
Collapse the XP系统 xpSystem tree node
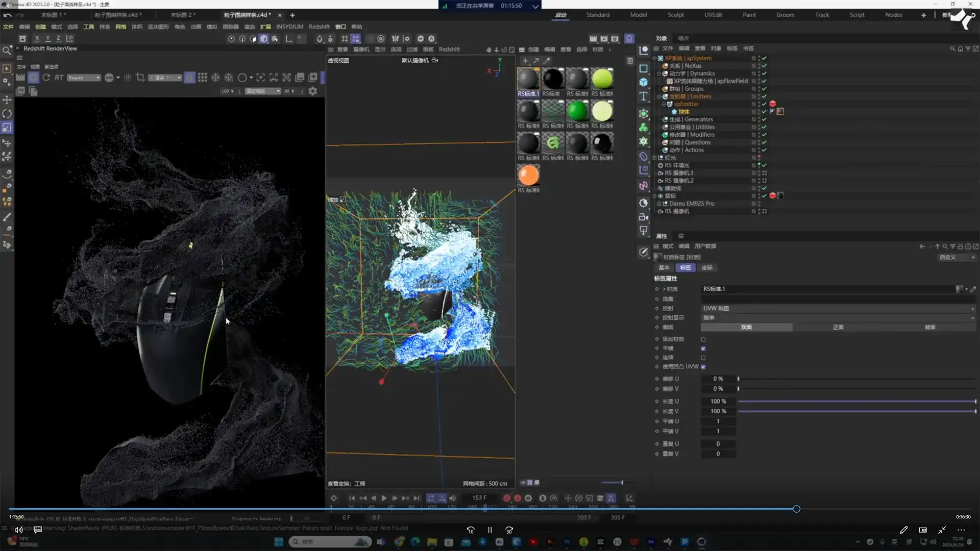(654, 58)
